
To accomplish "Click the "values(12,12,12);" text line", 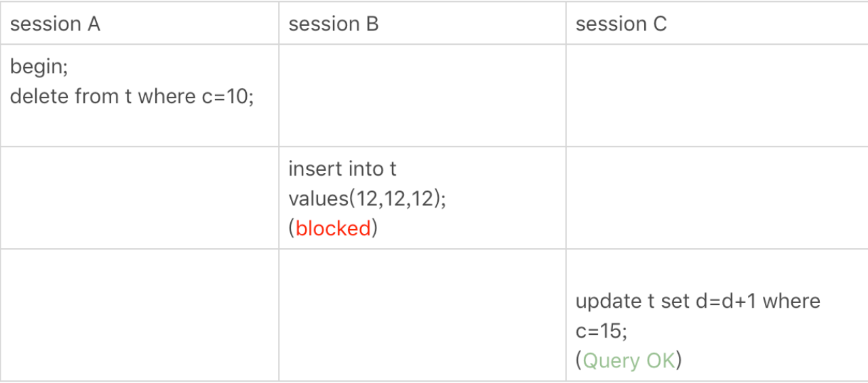I will 367,199.
